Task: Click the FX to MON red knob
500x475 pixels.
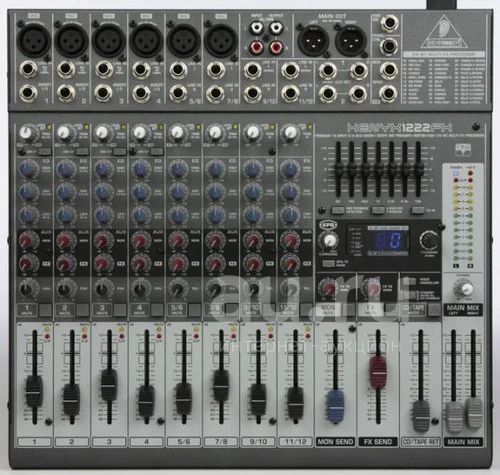Action: point(328,287)
